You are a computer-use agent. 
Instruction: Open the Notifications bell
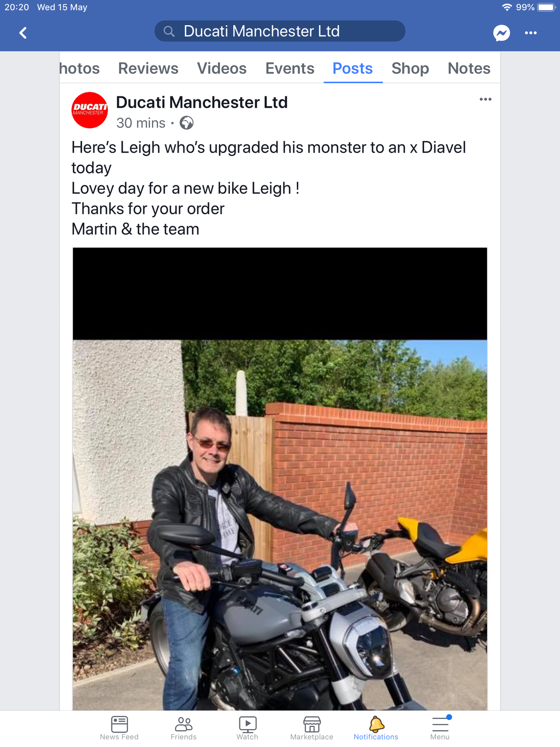[376, 724]
